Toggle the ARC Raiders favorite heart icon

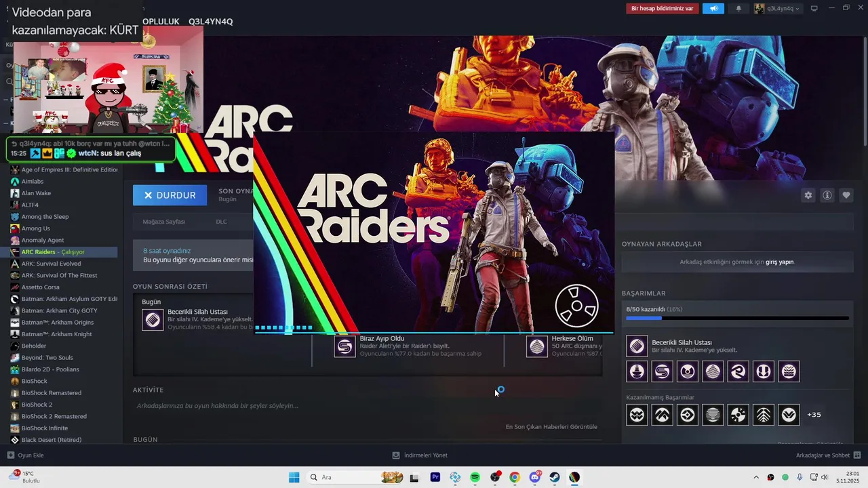(x=846, y=195)
